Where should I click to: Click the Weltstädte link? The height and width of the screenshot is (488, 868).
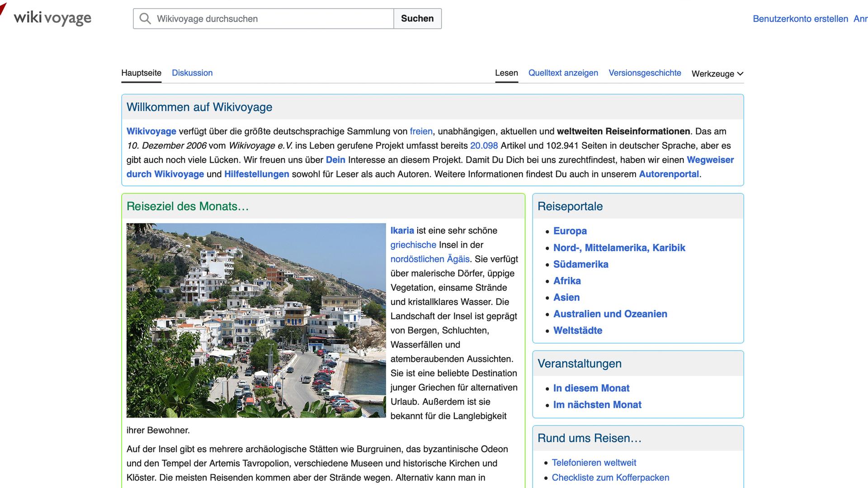pyautogui.click(x=577, y=330)
